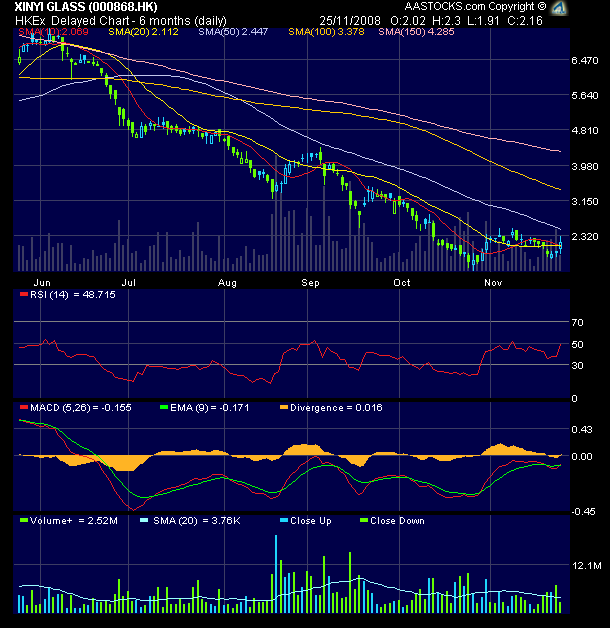Click the Nov month label
This screenshot has height=628, width=610.
click(x=493, y=283)
